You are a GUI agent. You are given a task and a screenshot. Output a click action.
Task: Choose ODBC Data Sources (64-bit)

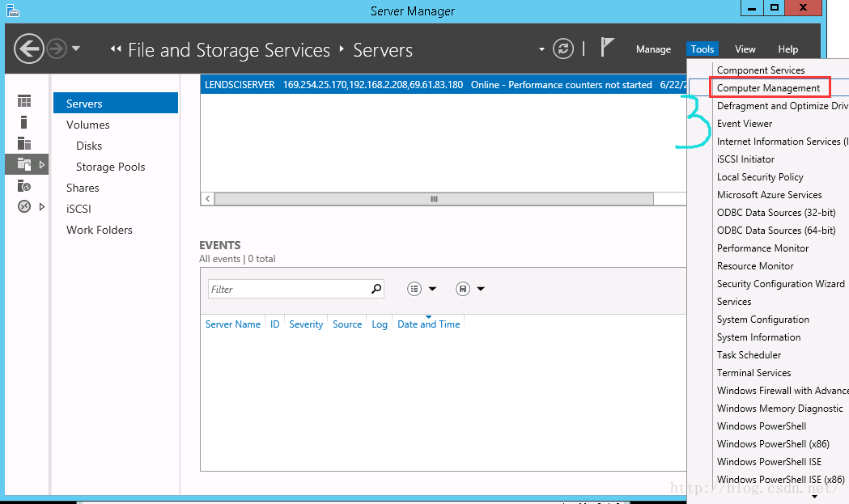(776, 231)
